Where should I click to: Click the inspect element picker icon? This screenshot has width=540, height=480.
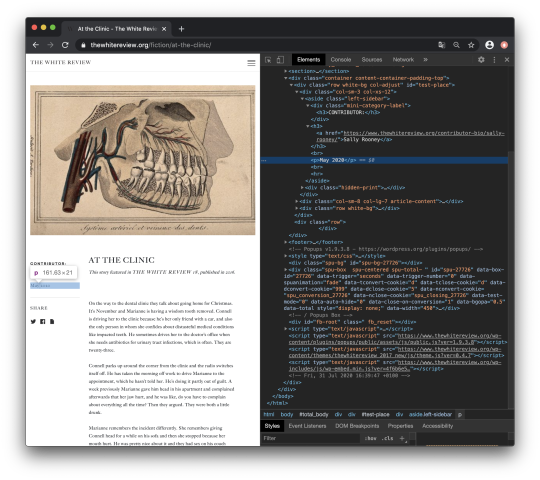coord(268,60)
